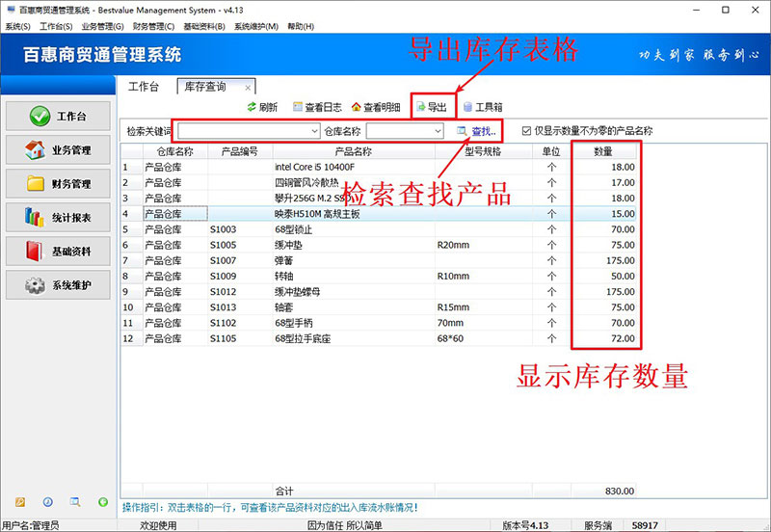Viewport: 771px width, 532px height.
Task: Open 业务管理 sidebar button with house icon
Action: click(x=58, y=150)
